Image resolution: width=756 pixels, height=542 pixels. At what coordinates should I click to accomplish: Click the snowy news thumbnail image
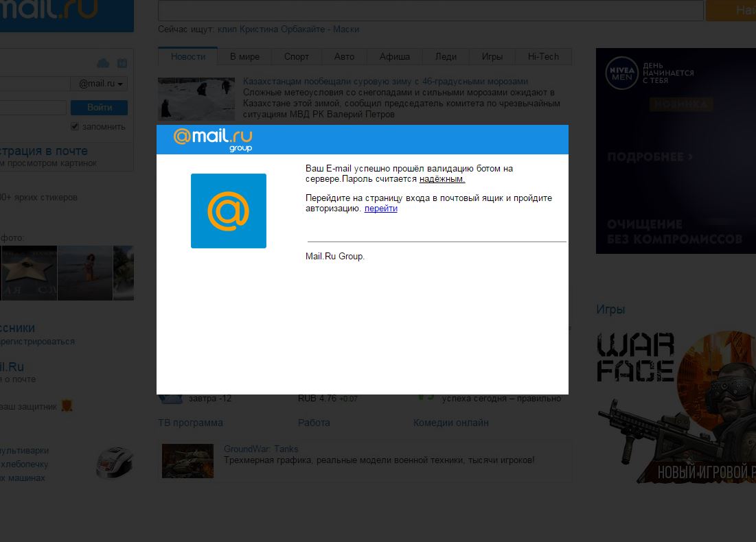196,99
